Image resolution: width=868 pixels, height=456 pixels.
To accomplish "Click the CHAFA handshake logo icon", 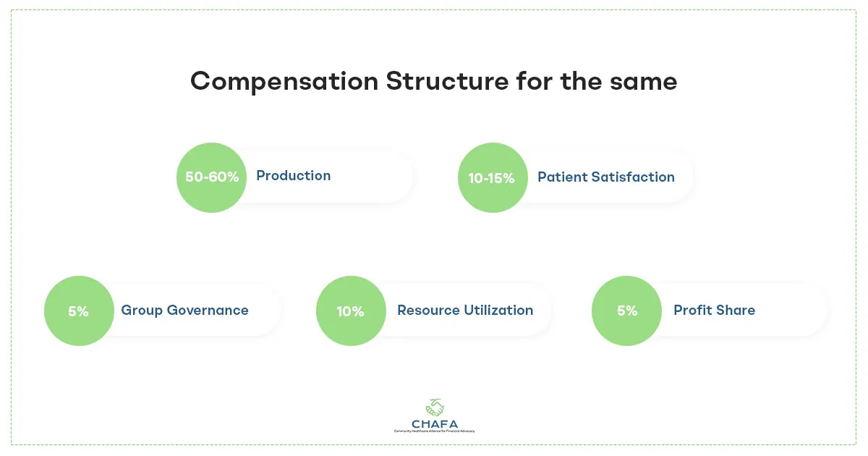I will 434,408.
